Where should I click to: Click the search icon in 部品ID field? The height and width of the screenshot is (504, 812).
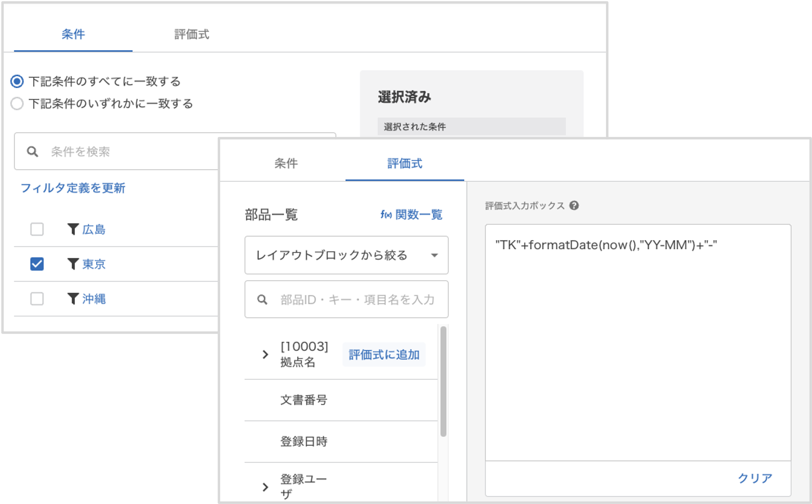tap(262, 299)
